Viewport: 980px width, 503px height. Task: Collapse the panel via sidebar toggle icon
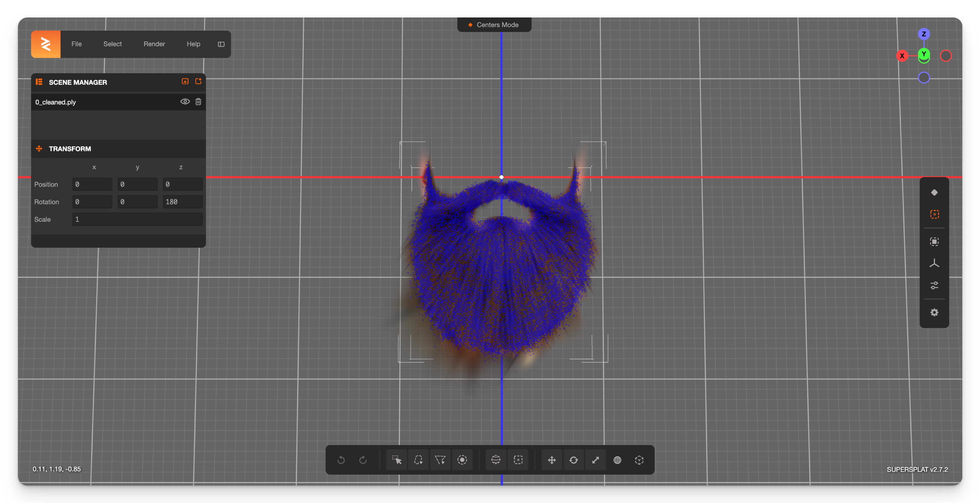221,44
